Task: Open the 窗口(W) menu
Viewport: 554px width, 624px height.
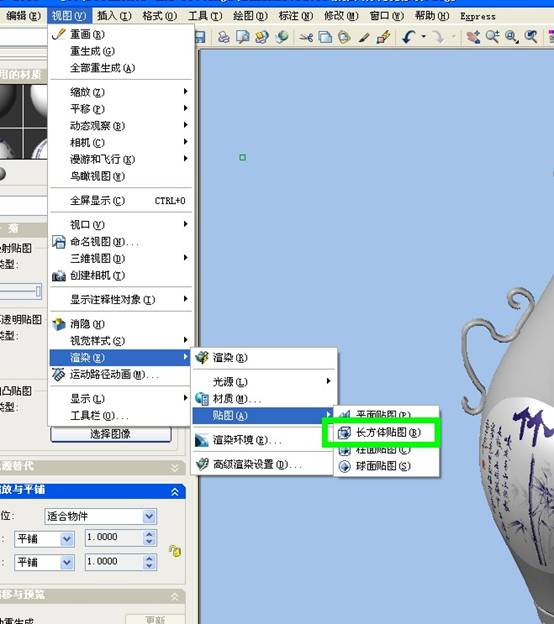Action: pos(386,16)
